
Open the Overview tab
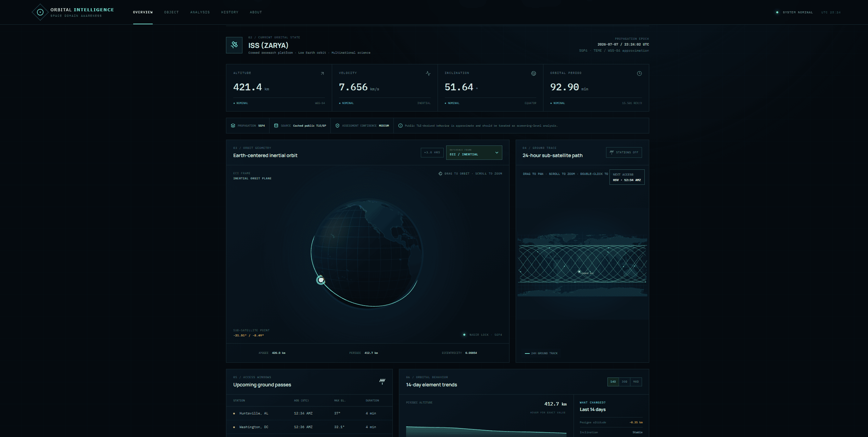click(143, 12)
